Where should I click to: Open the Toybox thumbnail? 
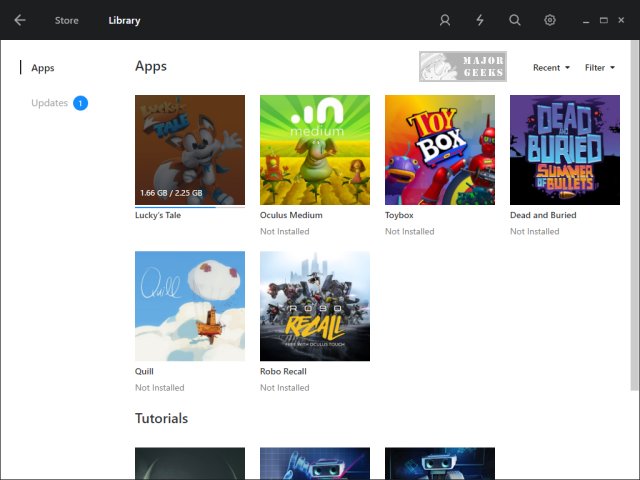(x=440, y=150)
